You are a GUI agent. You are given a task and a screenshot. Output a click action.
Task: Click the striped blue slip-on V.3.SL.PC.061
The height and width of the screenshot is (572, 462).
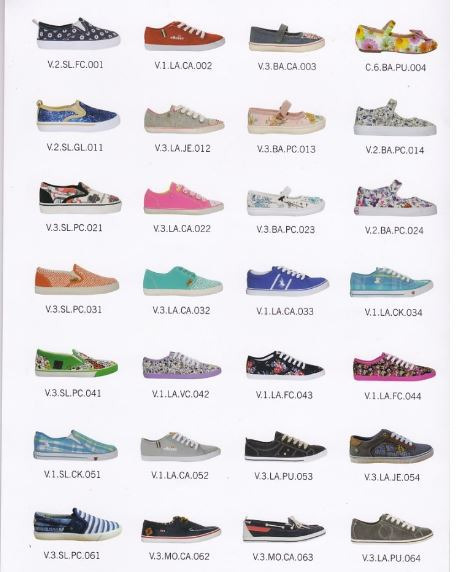pyautogui.click(x=77, y=525)
